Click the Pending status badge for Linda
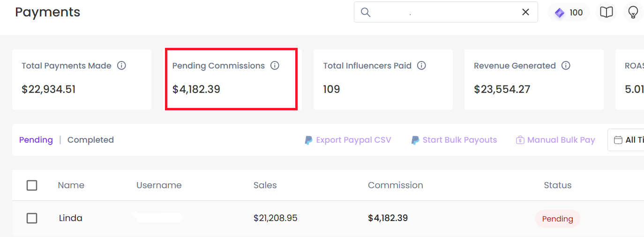 [x=557, y=219]
